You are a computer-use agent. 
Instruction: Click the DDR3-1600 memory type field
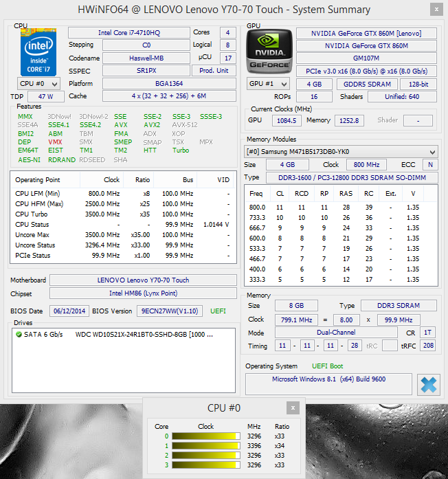tap(352, 177)
